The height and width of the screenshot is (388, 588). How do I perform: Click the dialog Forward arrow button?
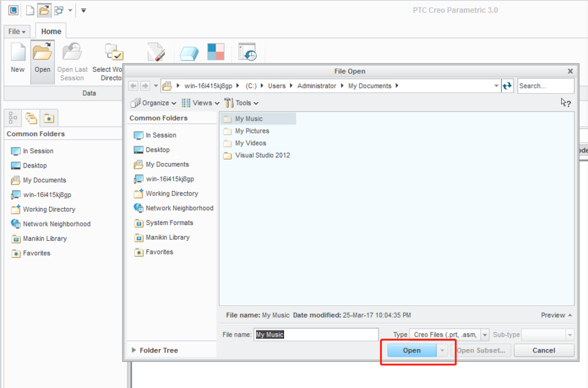145,86
